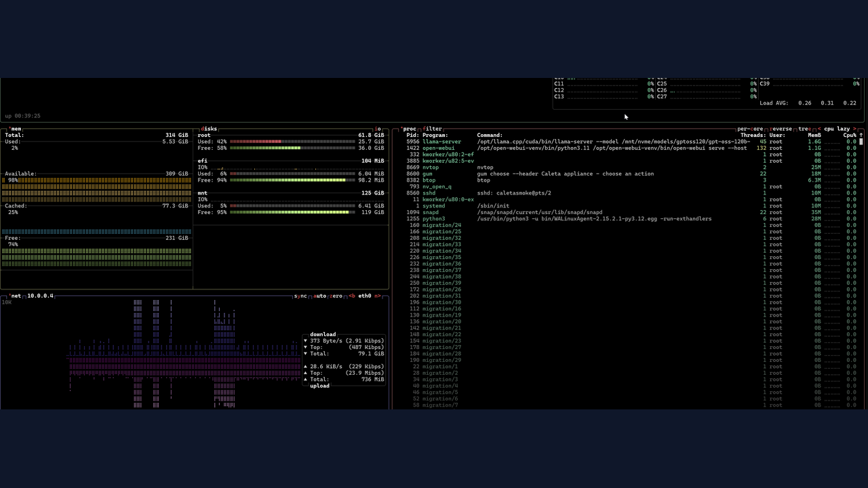Select the kworker/u80:0-ex process

pos(631,199)
